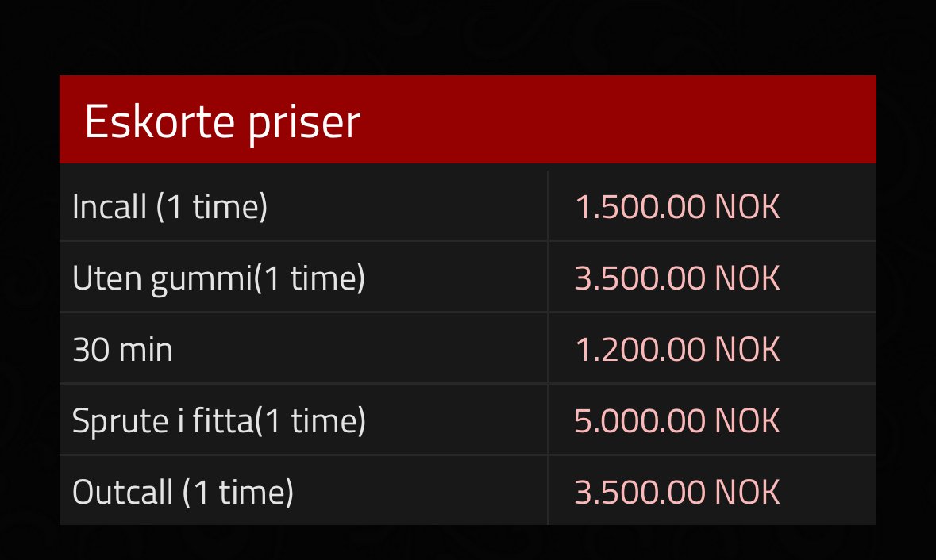The height and width of the screenshot is (560, 936).
Task: Select the "30 min" row label
Action: (122, 350)
